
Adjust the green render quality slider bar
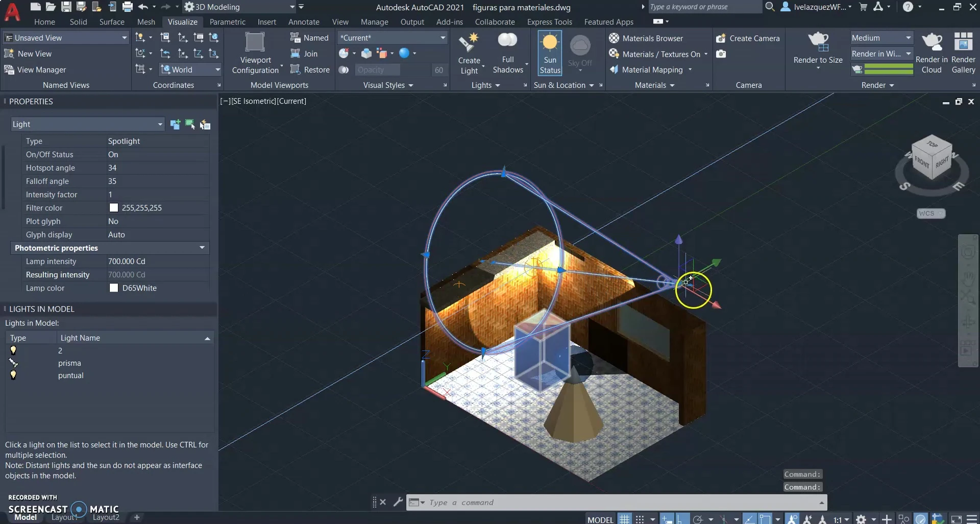pos(889,69)
